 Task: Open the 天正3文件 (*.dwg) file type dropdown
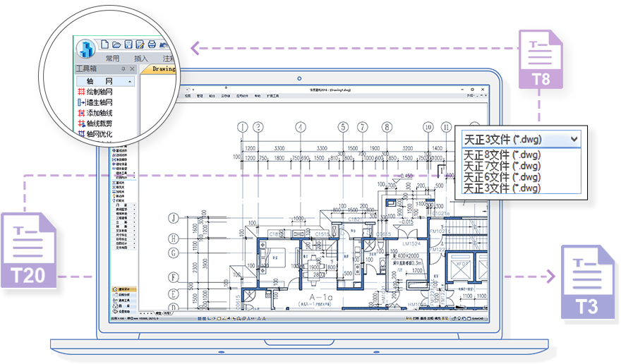pos(574,139)
